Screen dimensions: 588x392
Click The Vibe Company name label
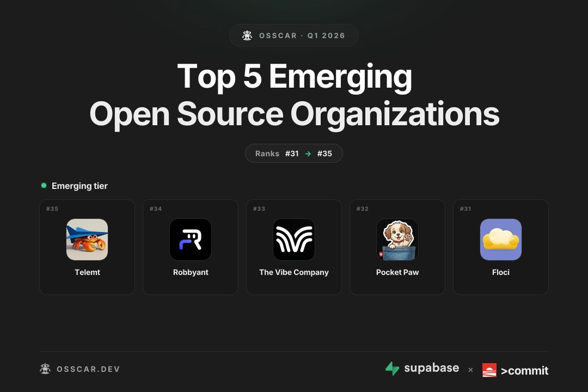click(294, 272)
